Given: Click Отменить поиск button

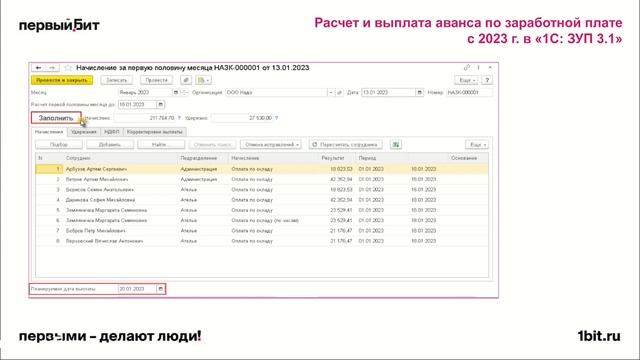Looking at the screenshot, I should click(x=213, y=144).
